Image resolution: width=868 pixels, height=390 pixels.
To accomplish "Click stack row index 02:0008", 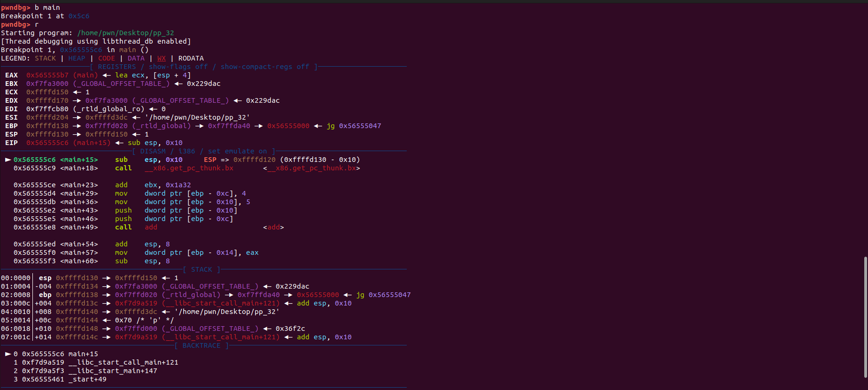I will (15, 295).
